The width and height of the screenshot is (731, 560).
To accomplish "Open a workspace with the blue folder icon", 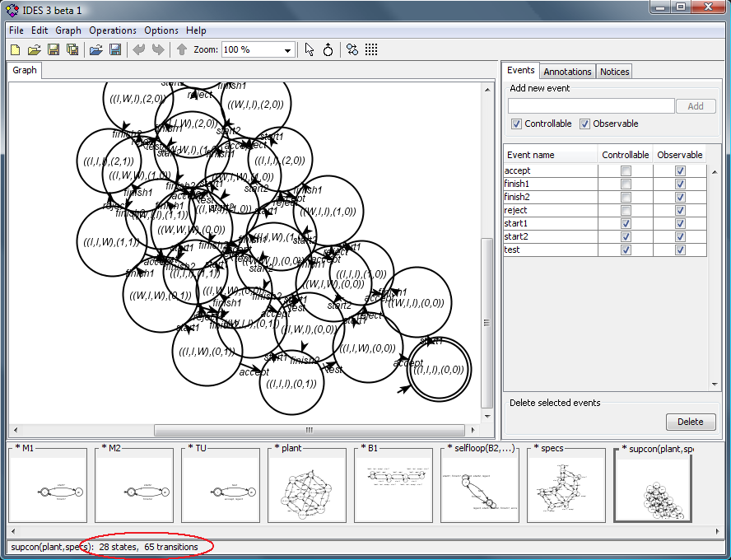I will pyautogui.click(x=95, y=50).
